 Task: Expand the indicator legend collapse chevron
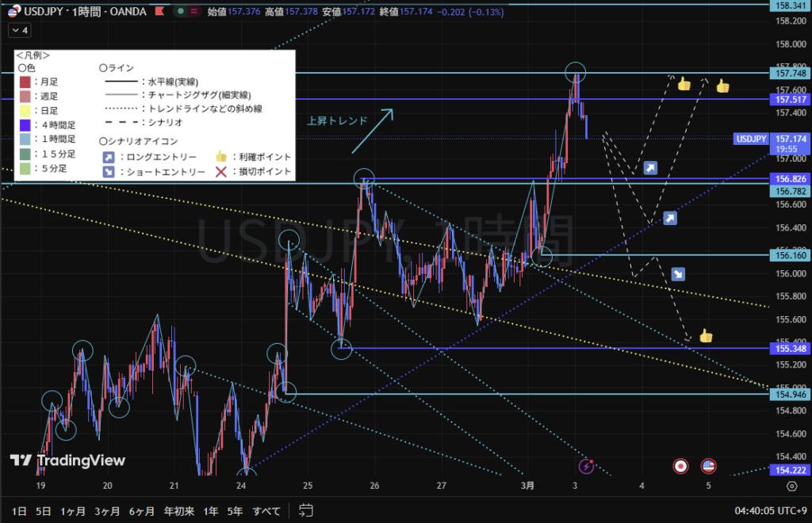(20, 31)
